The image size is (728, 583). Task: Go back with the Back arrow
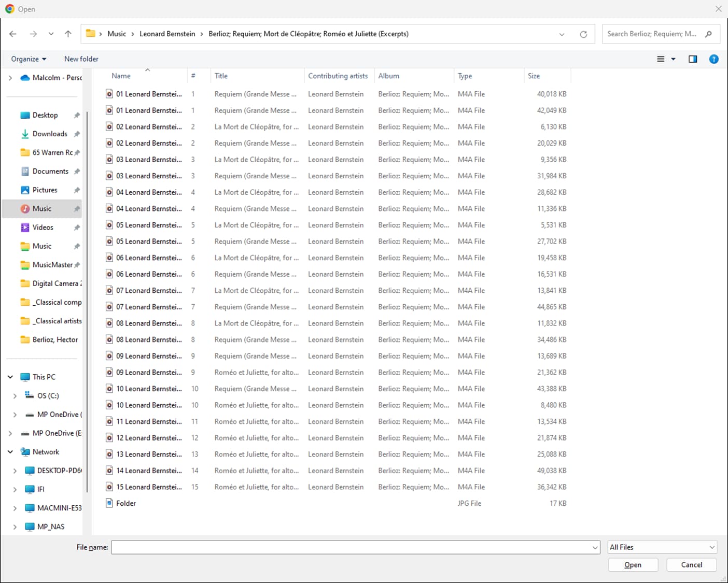click(x=13, y=34)
